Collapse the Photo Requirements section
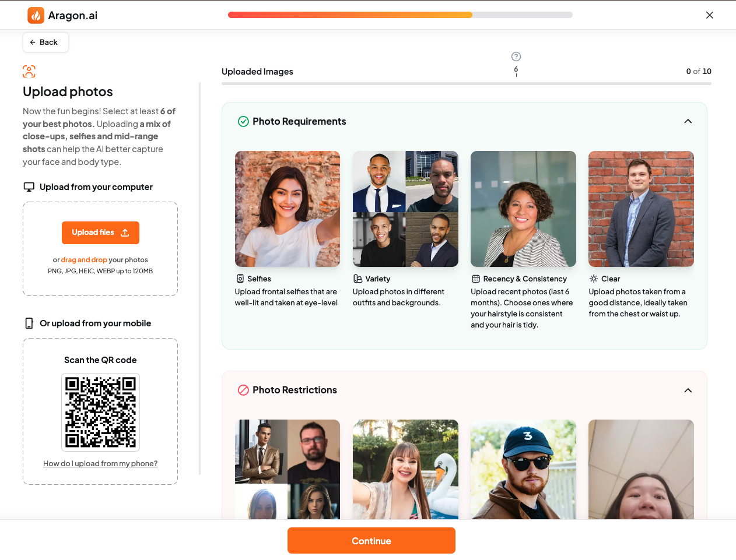 pos(688,121)
